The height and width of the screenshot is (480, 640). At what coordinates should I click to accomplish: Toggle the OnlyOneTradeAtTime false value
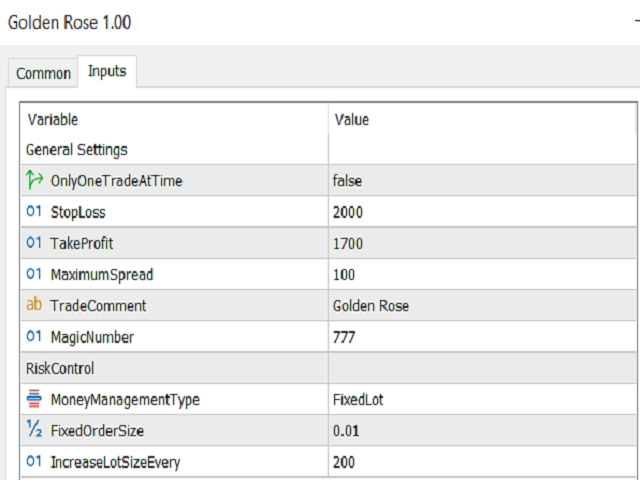click(482, 180)
